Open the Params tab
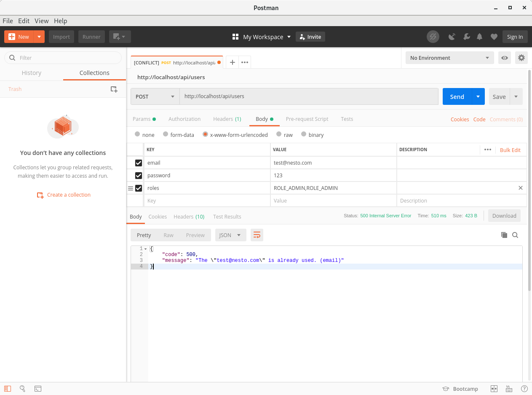The width and height of the screenshot is (532, 395). [x=144, y=119]
